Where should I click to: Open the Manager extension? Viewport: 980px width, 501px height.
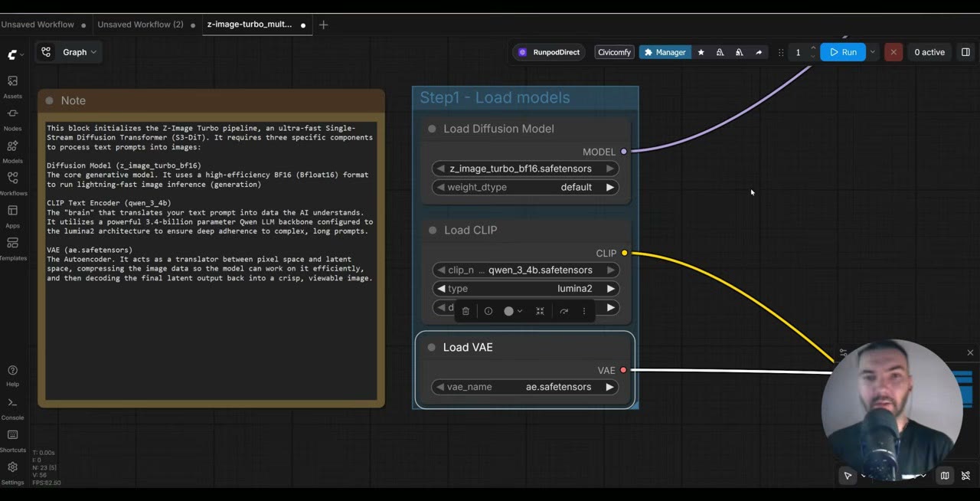tap(665, 52)
